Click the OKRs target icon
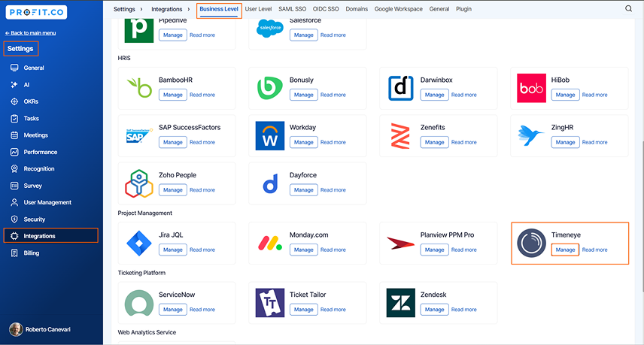Image resolution: width=644 pixels, height=345 pixels. (x=14, y=101)
